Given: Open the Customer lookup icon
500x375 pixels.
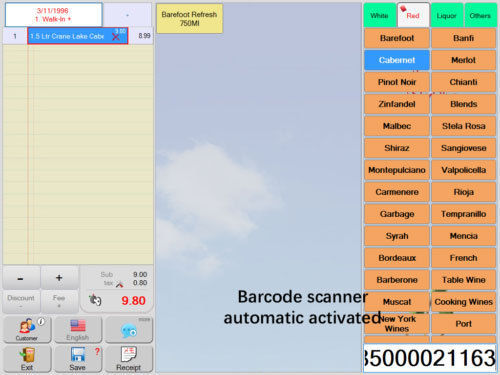Looking at the screenshot, I should 27,330.
